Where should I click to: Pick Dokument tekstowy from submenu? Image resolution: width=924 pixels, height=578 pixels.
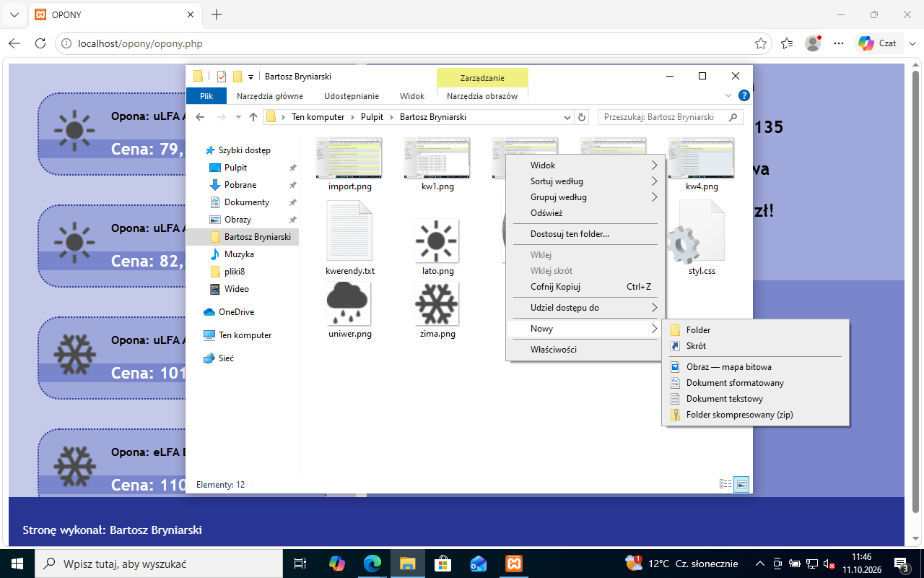click(755, 399)
